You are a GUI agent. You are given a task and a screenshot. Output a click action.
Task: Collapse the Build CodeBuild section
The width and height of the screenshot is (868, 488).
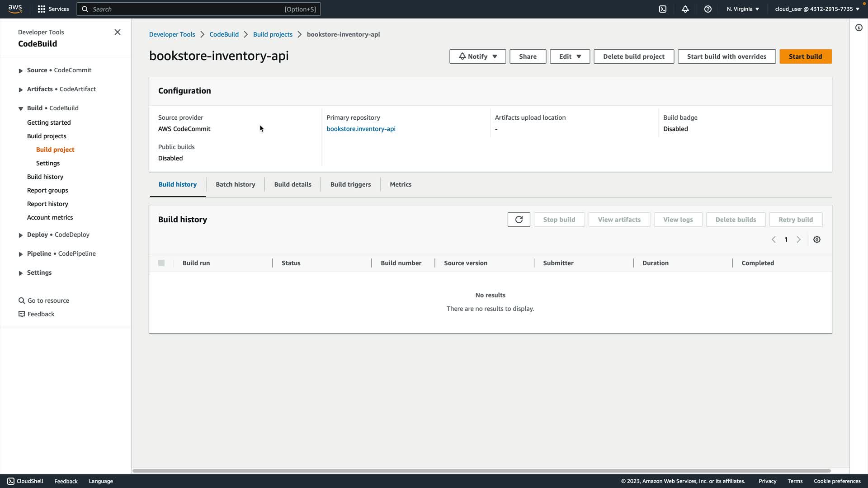21,108
